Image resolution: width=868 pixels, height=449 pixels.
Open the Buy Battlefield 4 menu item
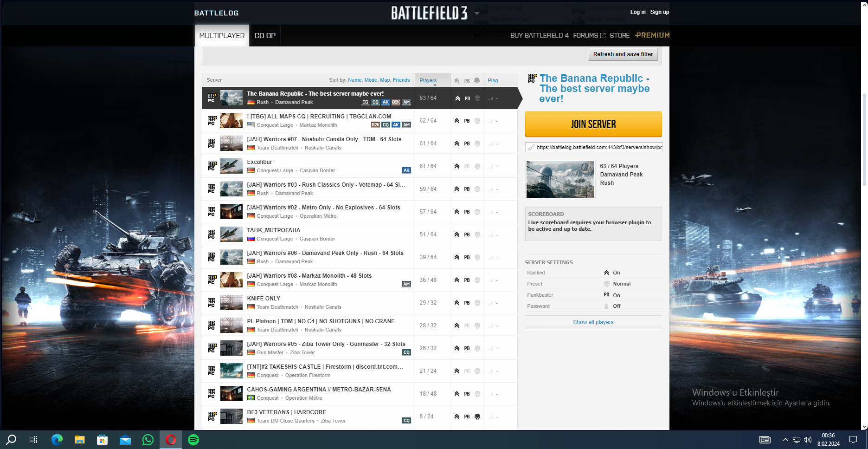pyautogui.click(x=539, y=35)
